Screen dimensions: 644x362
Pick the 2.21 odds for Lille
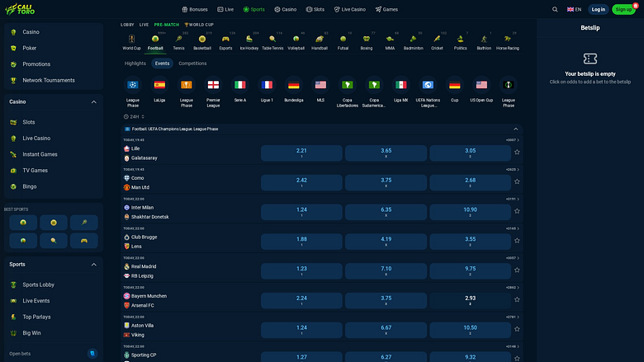pyautogui.click(x=301, y=153)
